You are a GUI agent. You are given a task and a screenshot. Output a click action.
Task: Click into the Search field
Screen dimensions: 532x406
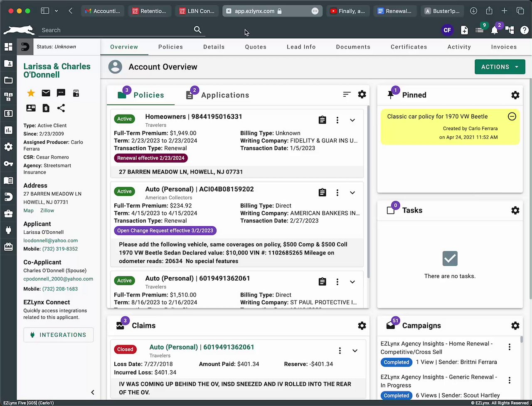click(x=116, y=30)
